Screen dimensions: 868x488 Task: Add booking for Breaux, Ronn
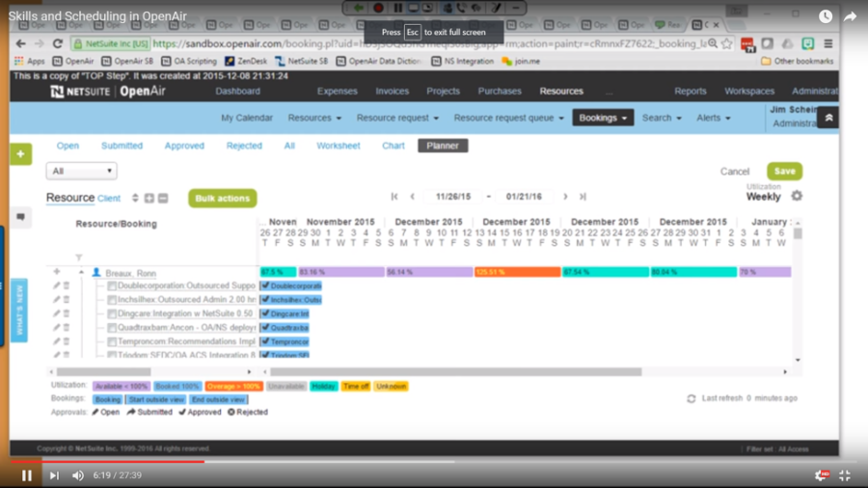tap(57, 272)
